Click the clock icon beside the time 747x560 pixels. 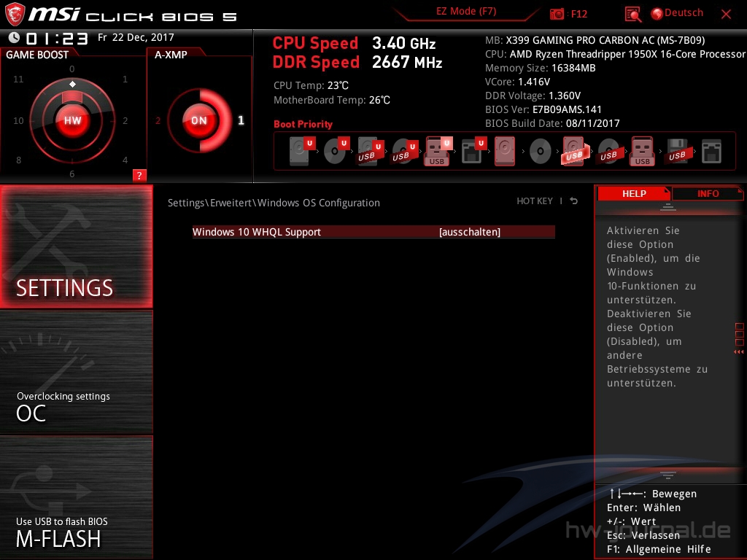tap(14, 38)
